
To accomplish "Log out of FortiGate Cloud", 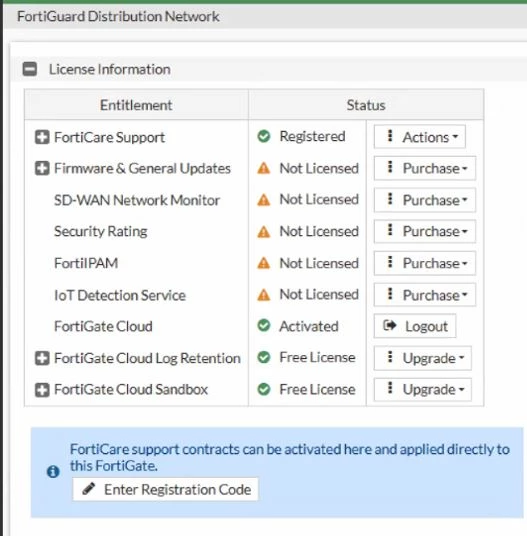I will [415, 326].
